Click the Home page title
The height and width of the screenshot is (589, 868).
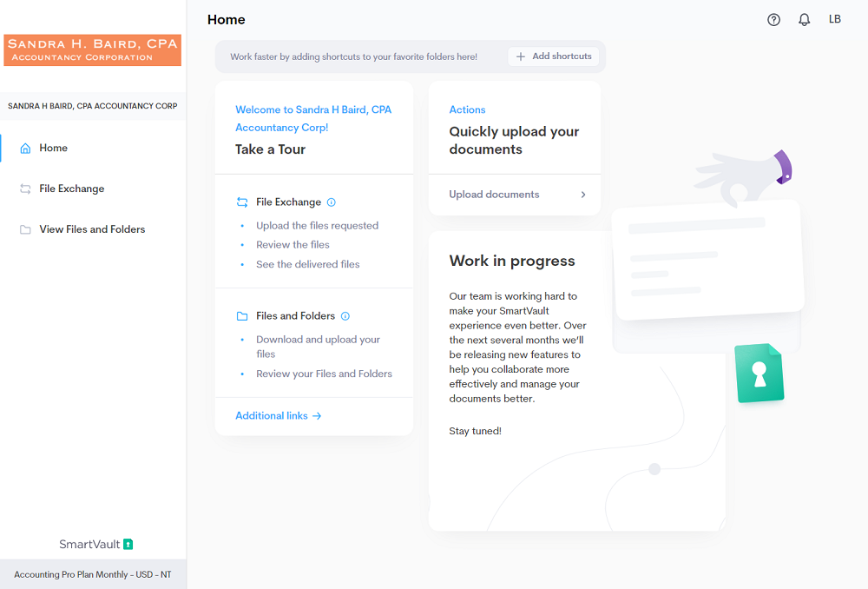[x=226, y=20]
